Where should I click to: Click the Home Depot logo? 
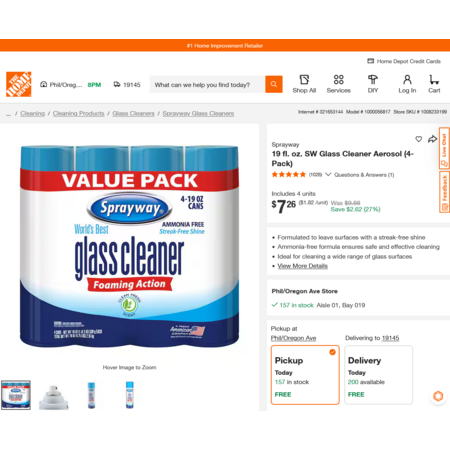point(19,84)
